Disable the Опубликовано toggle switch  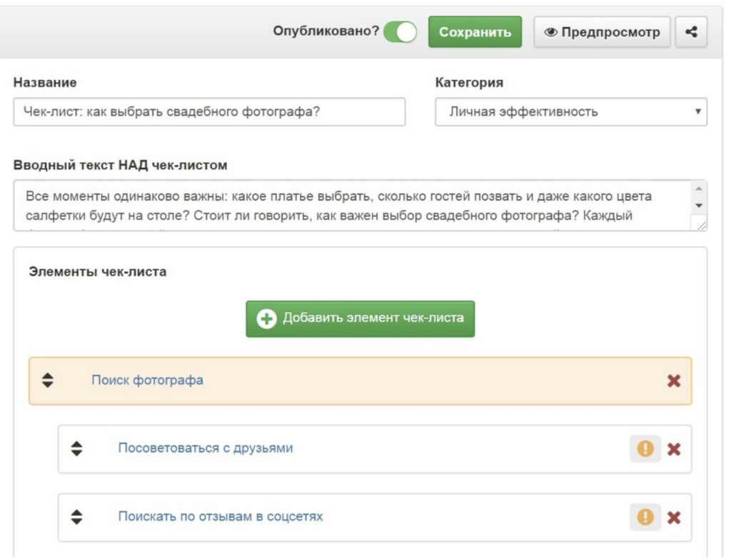pyautogui.click(x=400, y=31)
